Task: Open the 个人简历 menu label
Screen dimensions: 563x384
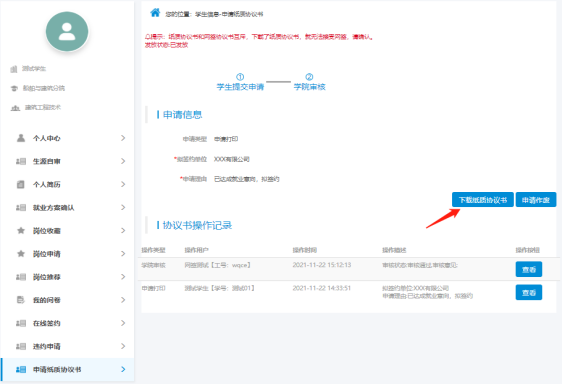Action: coord(47,185)
